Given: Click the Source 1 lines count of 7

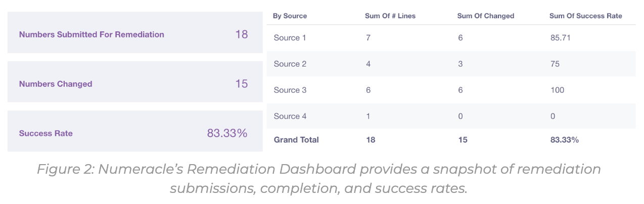Looking at the screenshot, I should point(367,38).
